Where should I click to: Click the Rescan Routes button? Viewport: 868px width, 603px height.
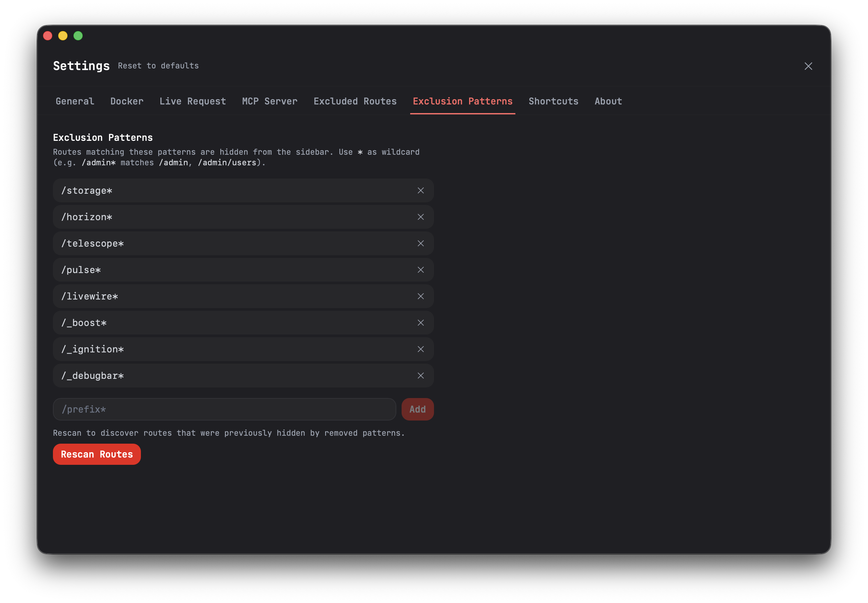click(x=97, y=454)
